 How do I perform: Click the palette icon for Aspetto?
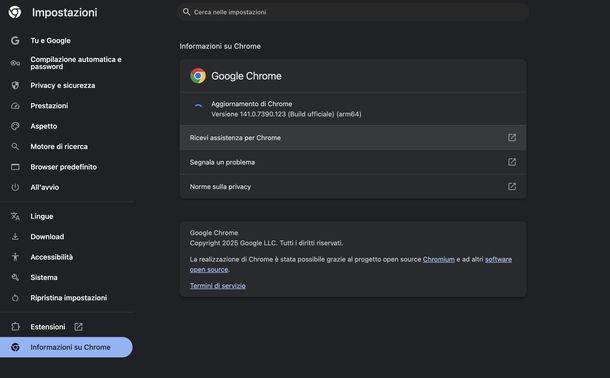[15, 126]
